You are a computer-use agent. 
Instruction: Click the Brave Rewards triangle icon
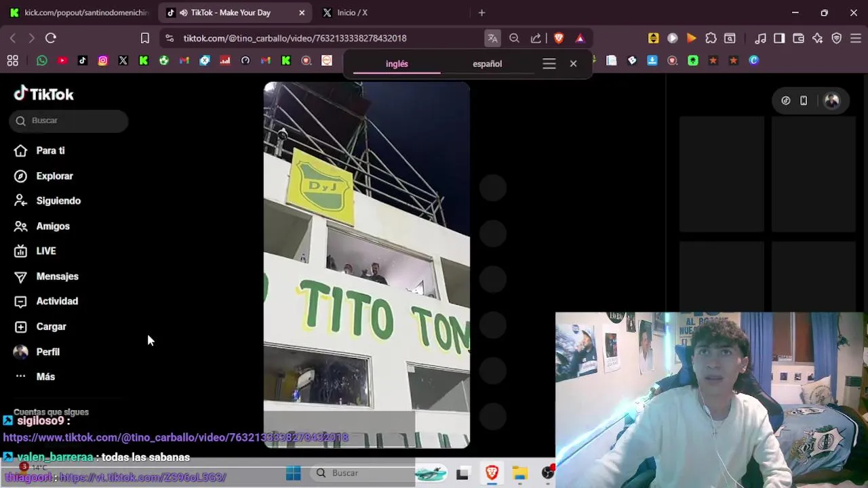point(580,38)
